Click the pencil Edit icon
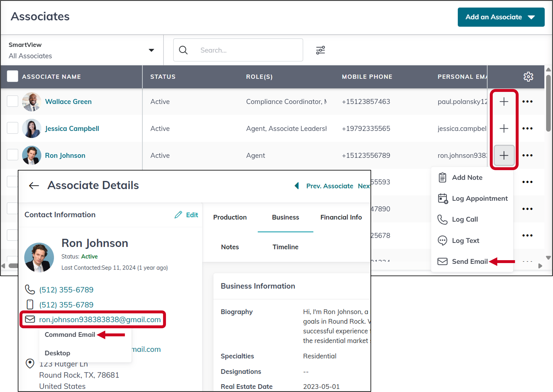This screenshot has height=392, width=553. 178,215
